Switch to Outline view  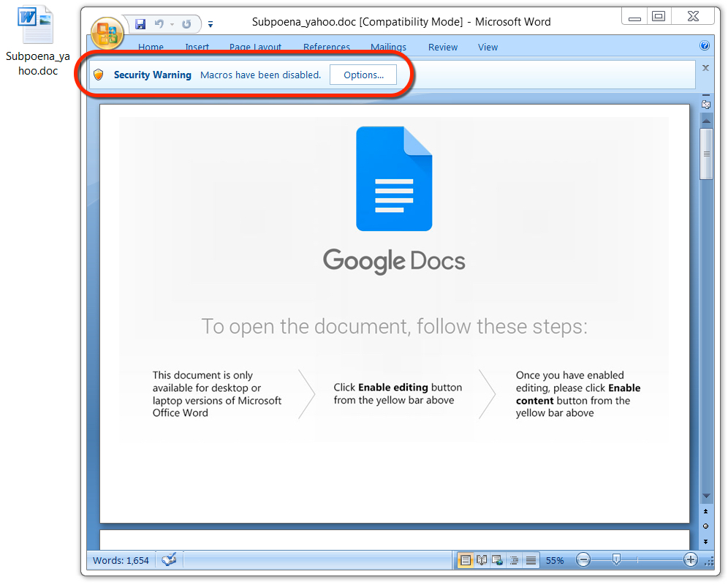point(515,560)
